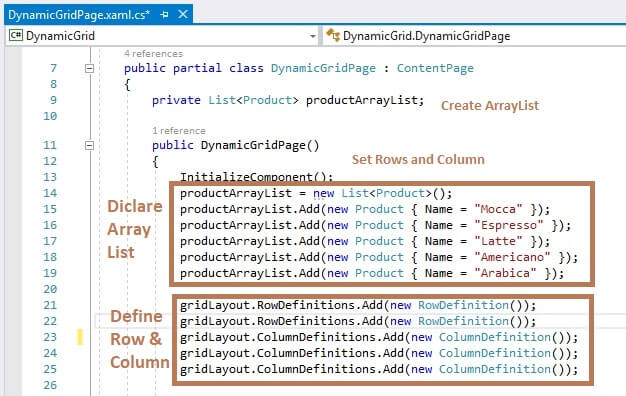Click the "Arabica" string on line 19
The height and width of the screenshot is (396, 626).
[505, 273]
